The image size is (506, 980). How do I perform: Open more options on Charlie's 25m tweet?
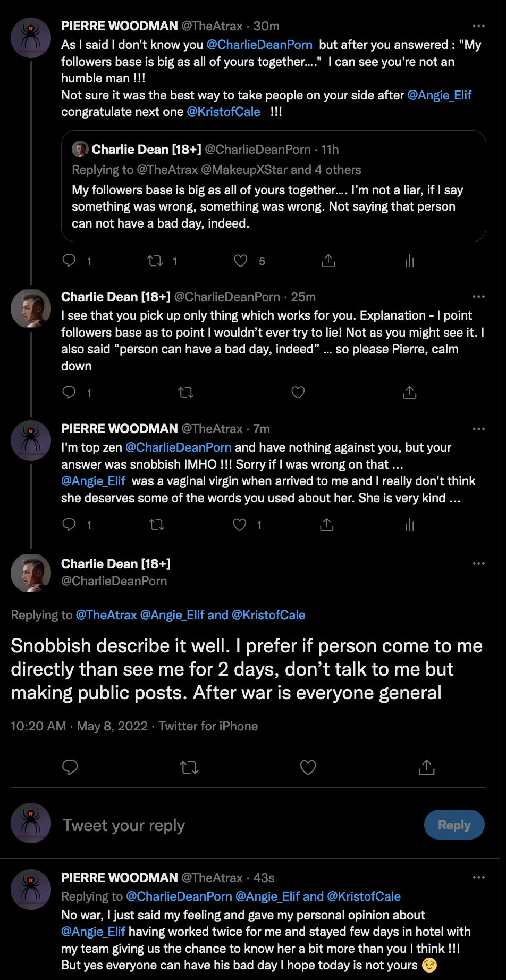(478, 297)
